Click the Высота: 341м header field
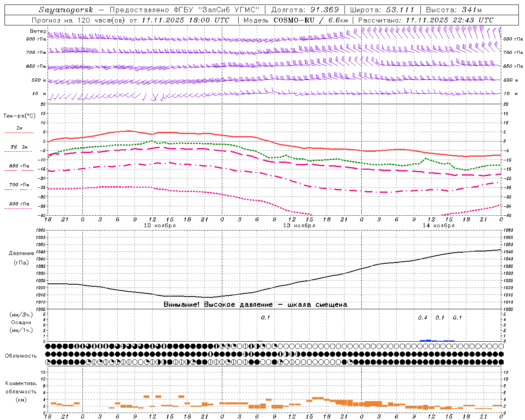Screen dimensions: 525x420 tap(453, 10)
